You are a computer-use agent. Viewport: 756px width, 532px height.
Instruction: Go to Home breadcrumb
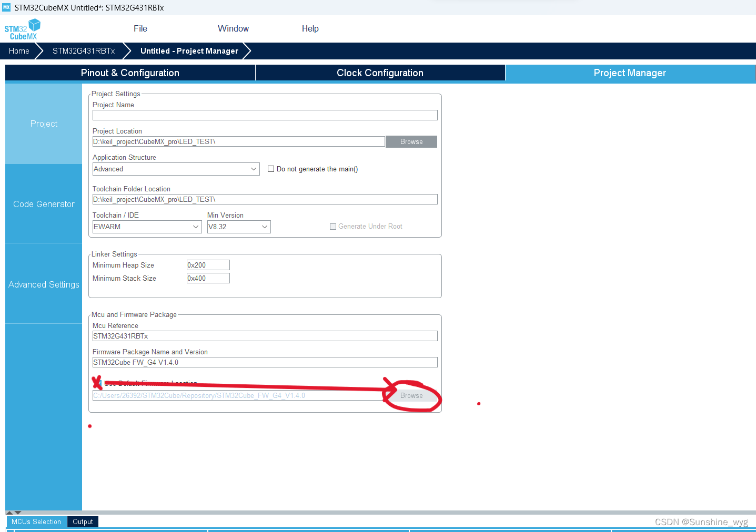pyautogui.click(x=19, y=51)
